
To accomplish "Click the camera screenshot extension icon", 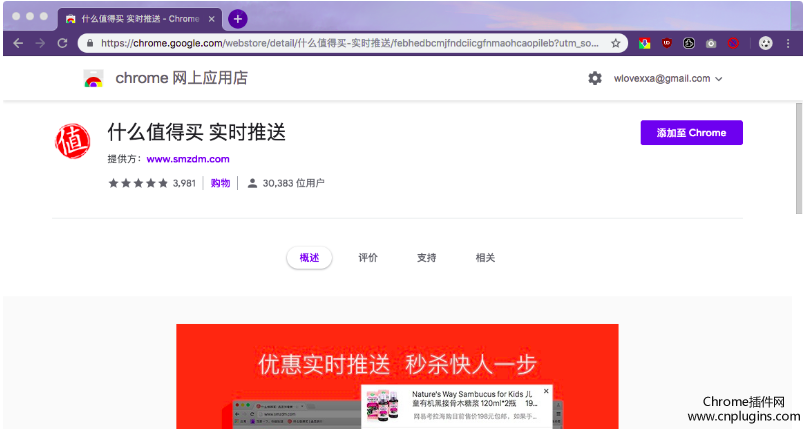I will (x=711, y=44).
